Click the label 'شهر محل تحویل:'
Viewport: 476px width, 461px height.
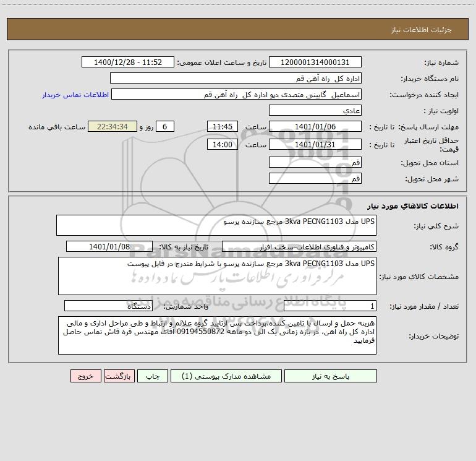point(431,179)
